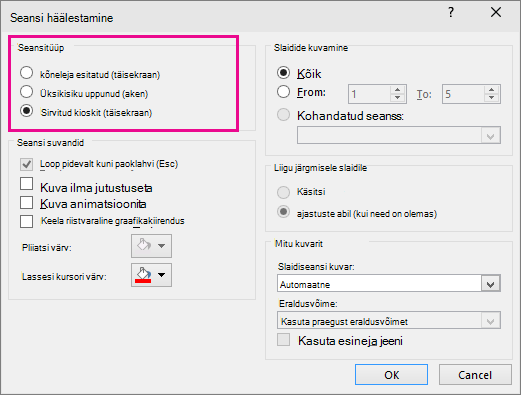Toggle Loop pidevalt kuni paoklahvi checkbox

pyautogui.click(x=26, y=164)
